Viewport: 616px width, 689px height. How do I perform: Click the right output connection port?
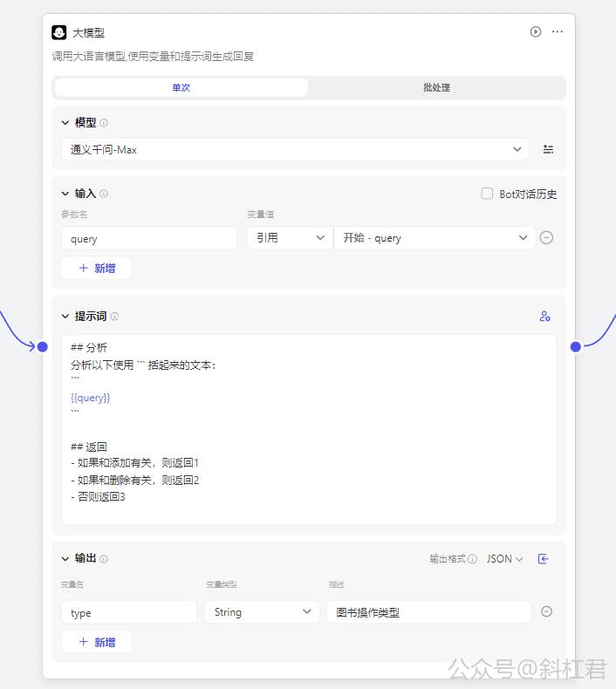[x=575, y=347]
